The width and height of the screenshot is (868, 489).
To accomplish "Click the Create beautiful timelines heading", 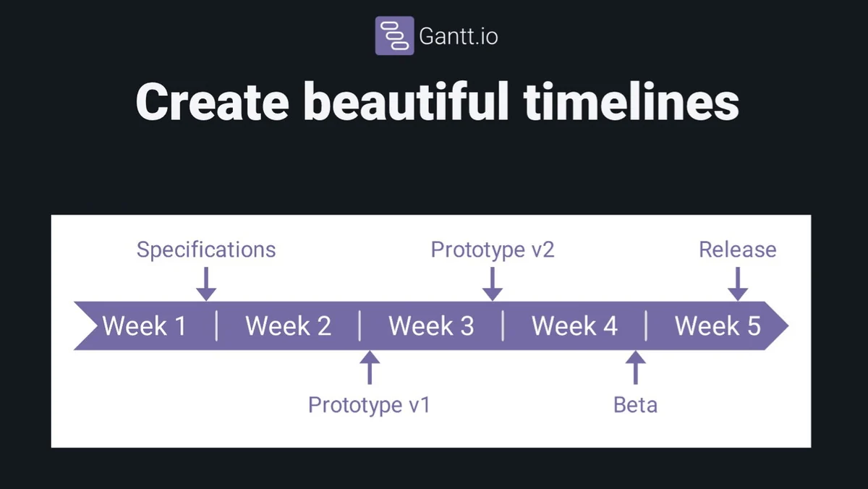I will 437,102.
